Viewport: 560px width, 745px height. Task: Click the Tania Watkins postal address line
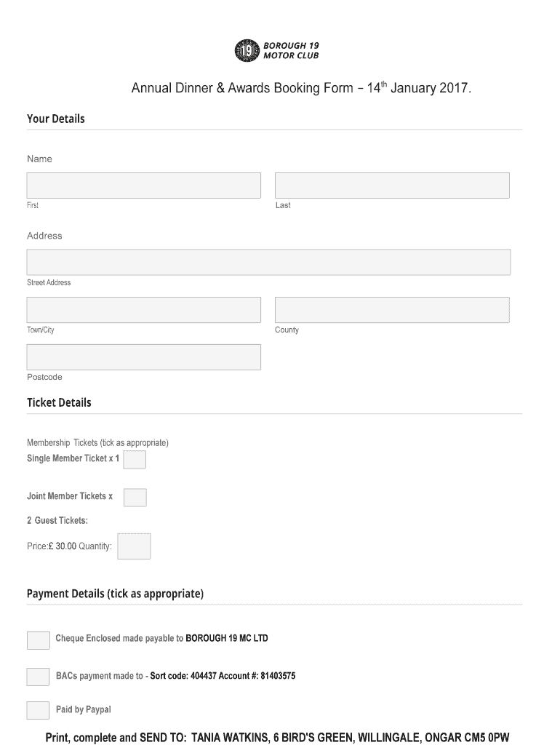click(x=277, y=737)
